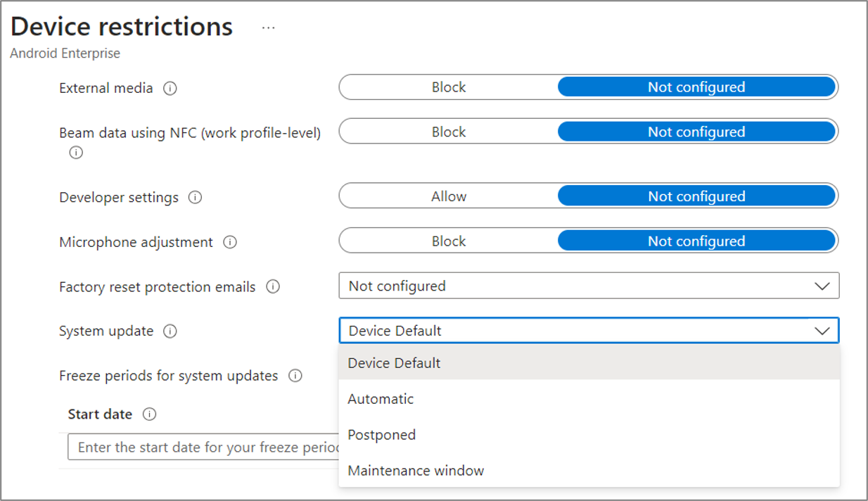The height and width of the screenshot is (501, 868).
Task: Choose the Postponed update option
Action: [x=381, y=435]
